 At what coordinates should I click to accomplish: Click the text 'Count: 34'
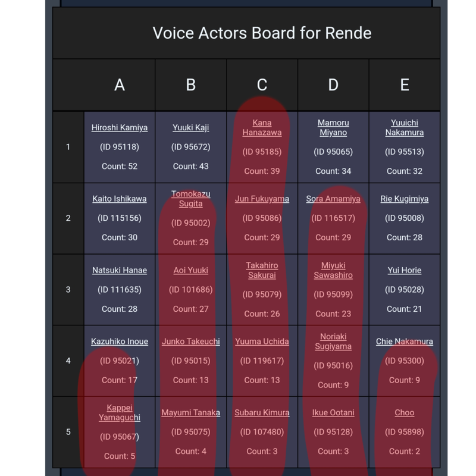click(333, 171)
